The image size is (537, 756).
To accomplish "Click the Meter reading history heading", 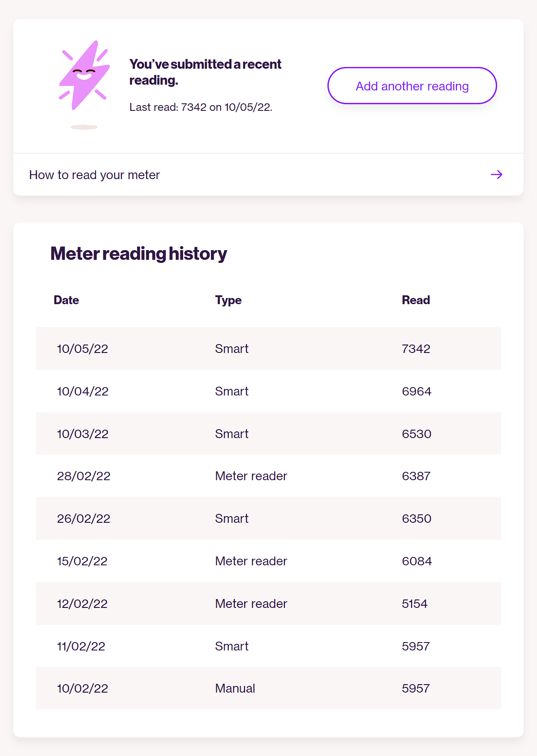I will [139, 254].
